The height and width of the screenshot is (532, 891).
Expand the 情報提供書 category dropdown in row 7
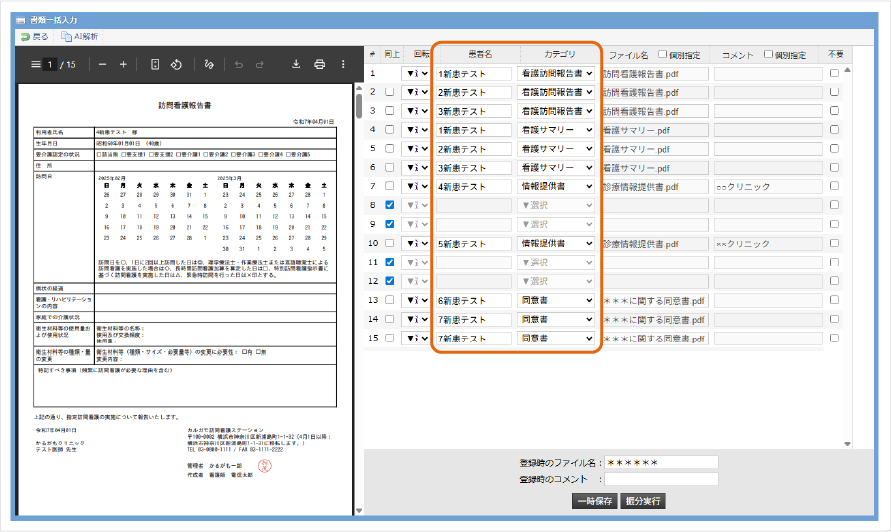point(556,186)
